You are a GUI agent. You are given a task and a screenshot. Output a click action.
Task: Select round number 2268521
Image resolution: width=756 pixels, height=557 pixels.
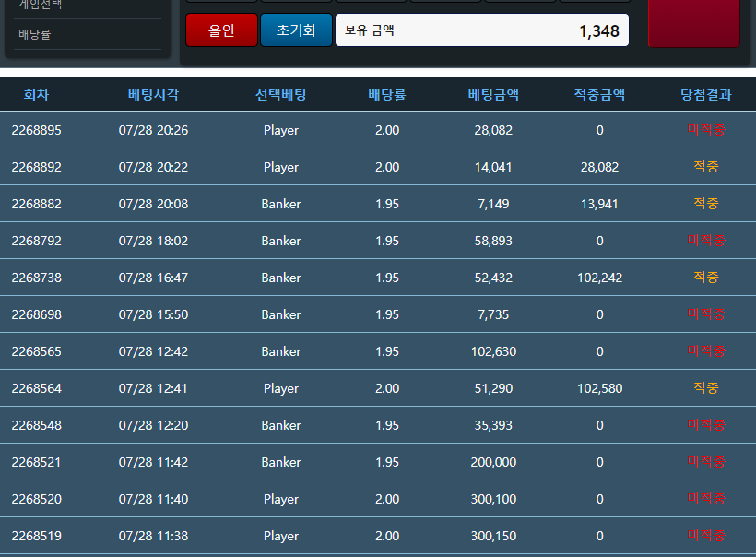pyautogui.click(x=36, y=462)
